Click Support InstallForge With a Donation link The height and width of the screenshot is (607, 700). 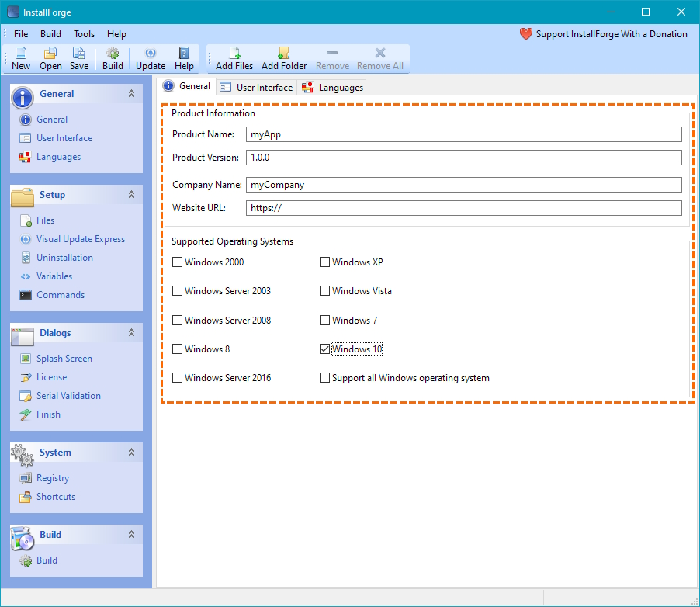pyautogui.click(x=612, y=34)
